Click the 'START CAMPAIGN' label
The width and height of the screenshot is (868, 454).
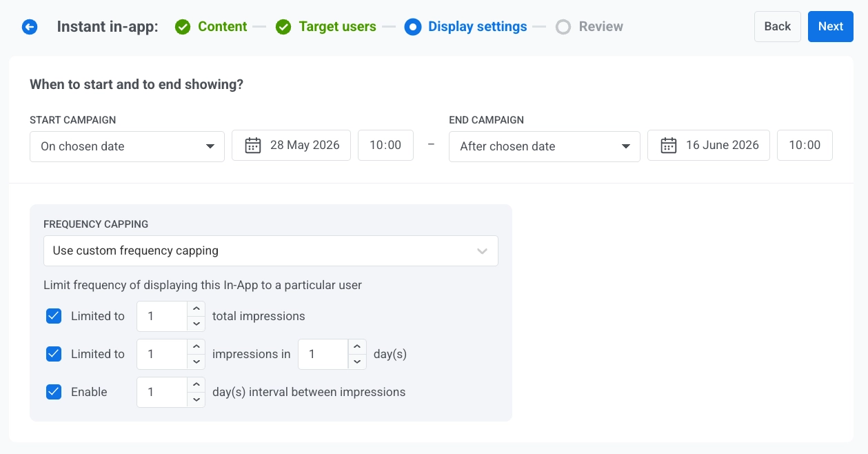[x=73, y=120]
